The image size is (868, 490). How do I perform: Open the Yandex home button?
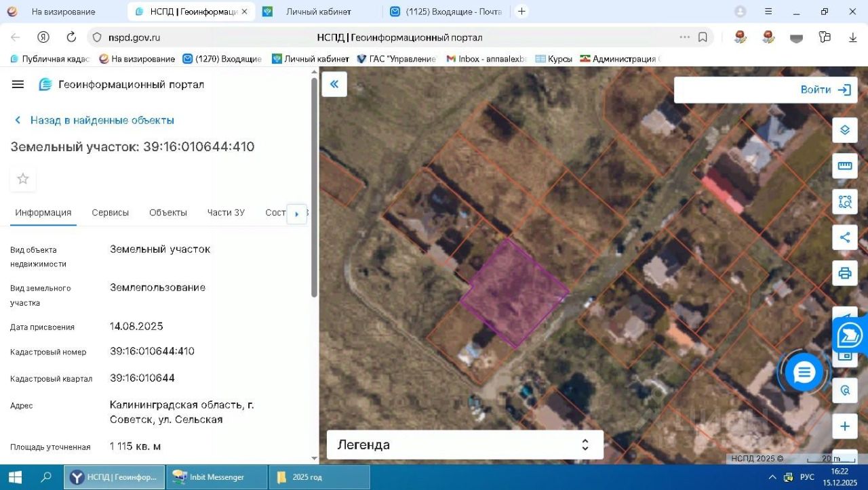43,37
